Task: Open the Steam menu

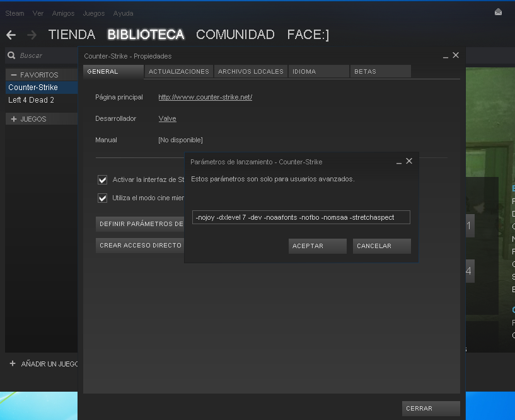Action: [14, 13]
